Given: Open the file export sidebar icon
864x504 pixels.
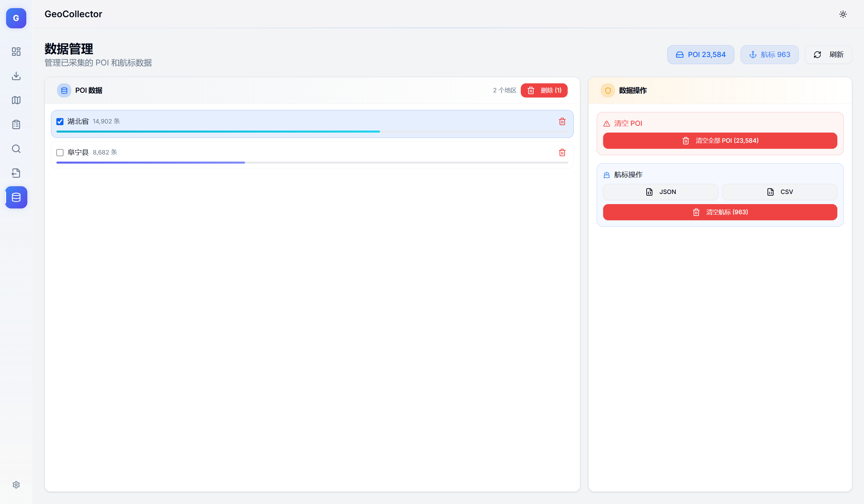Looking at the screenshot, I should 16,173.
